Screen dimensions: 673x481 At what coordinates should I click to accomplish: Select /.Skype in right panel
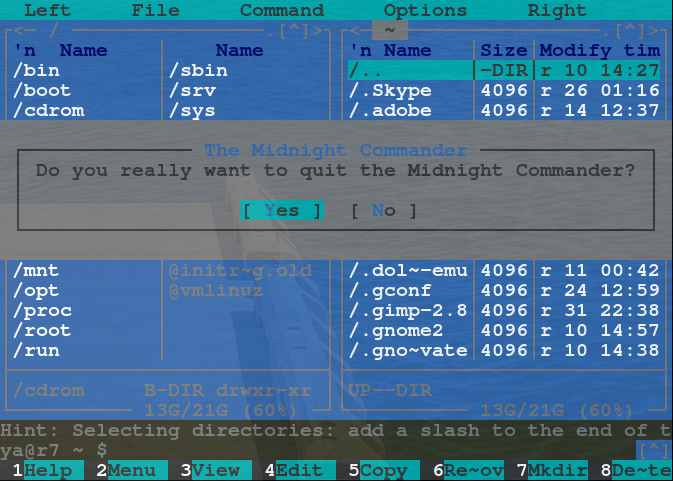[390, 90]
